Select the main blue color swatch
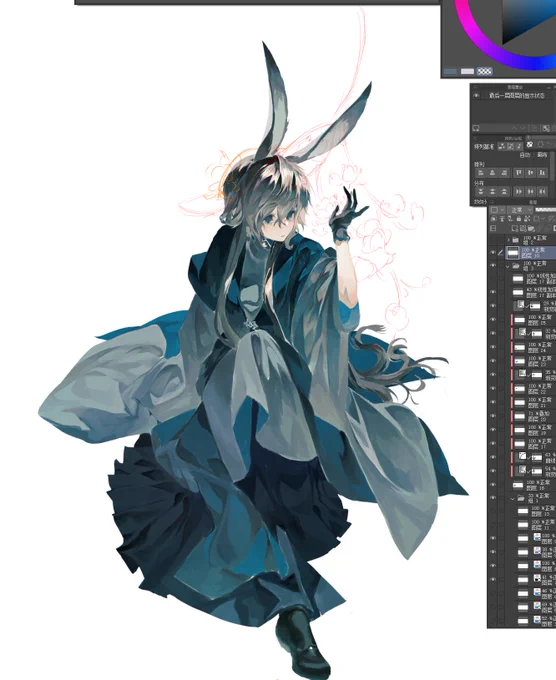Image resolution: width=556 pixels, height=680 pixels. pyautogui.click(x=451, y=71)
